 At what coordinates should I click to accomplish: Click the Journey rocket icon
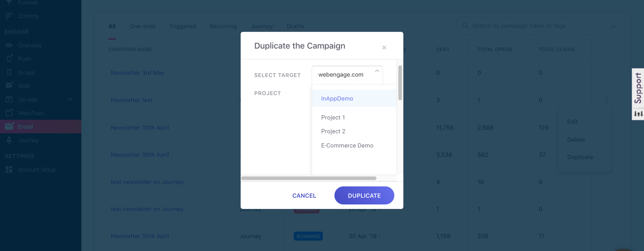9,140
